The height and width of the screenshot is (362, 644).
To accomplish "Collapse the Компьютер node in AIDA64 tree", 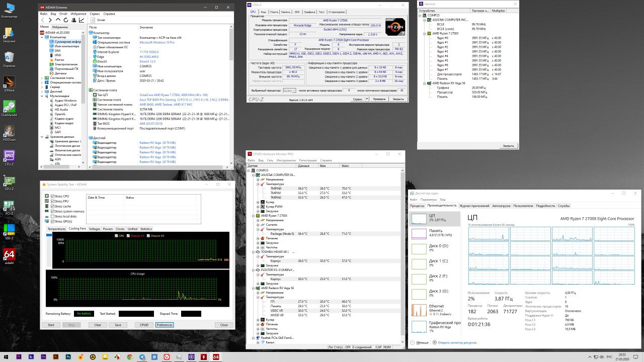I will tap(42, 37).
